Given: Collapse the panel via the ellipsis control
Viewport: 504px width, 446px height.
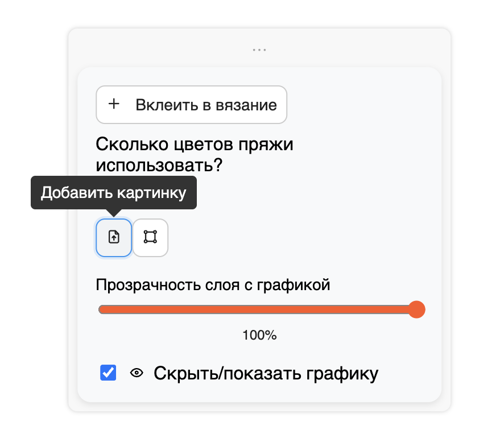Looking at the screenshot, I should click(x=259, y=49).
